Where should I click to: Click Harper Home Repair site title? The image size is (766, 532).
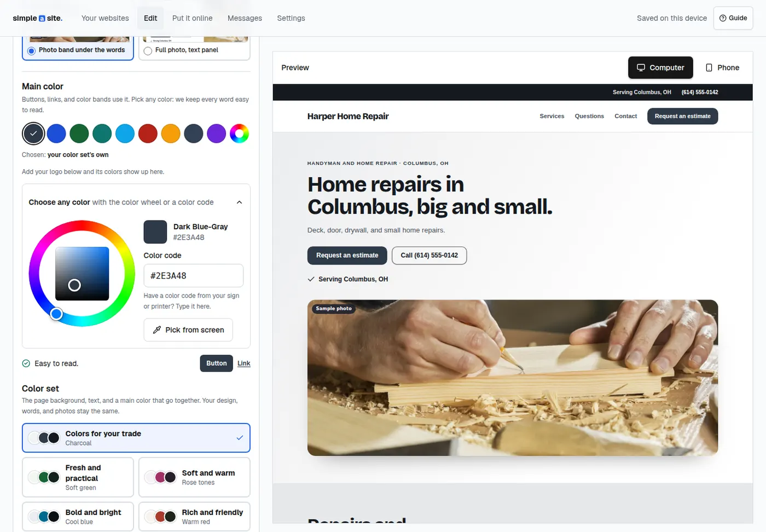click(x=348, y=116)
